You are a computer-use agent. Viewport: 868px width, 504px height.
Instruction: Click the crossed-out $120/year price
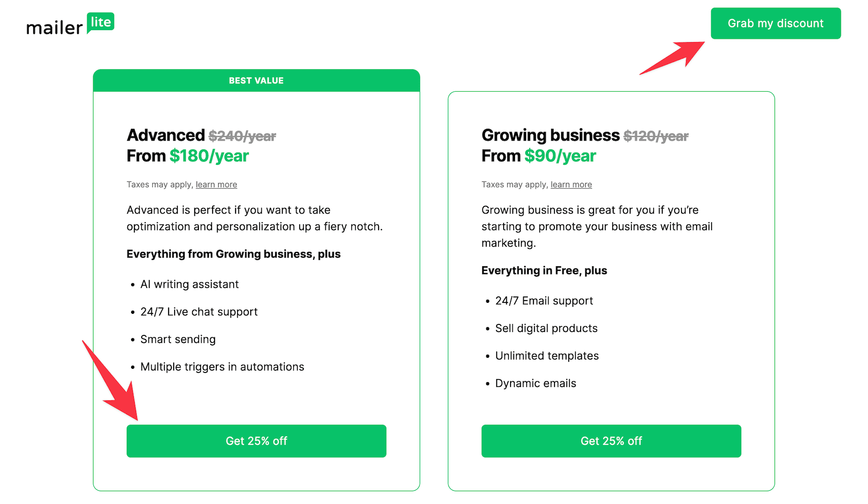click(x=656, y=136)
